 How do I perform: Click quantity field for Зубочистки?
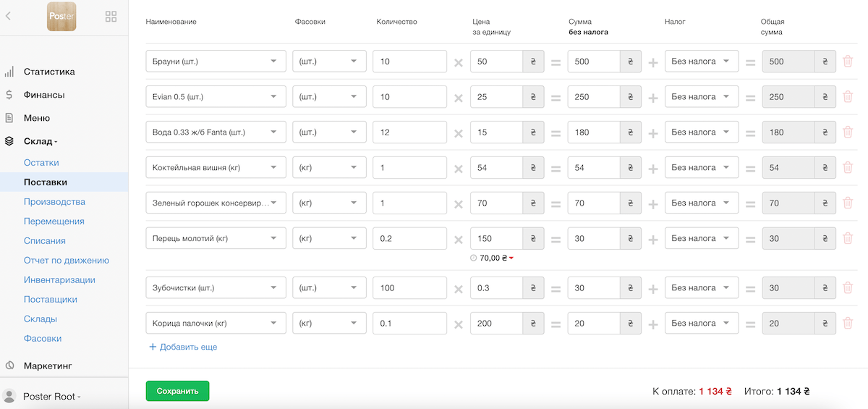coord(409,288)
